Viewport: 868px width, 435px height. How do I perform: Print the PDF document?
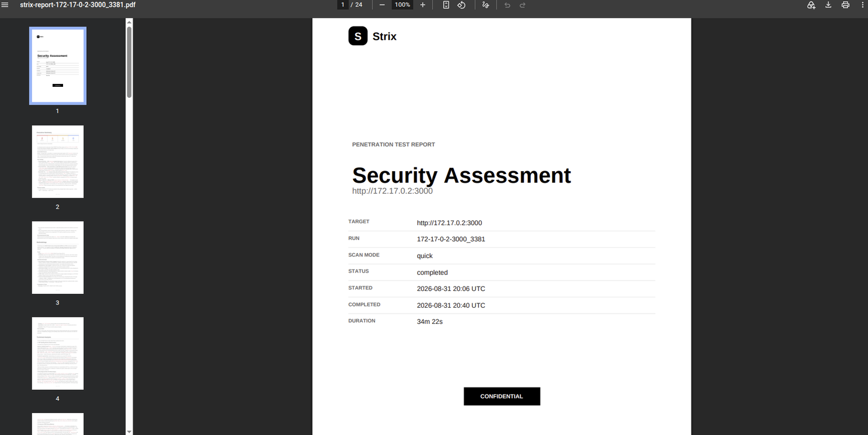click(845, 5)
